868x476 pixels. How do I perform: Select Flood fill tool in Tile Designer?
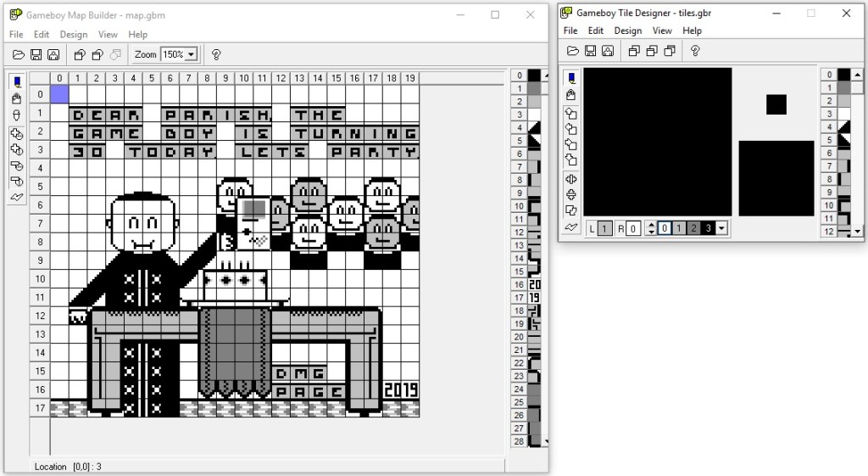tap(571, 95)
